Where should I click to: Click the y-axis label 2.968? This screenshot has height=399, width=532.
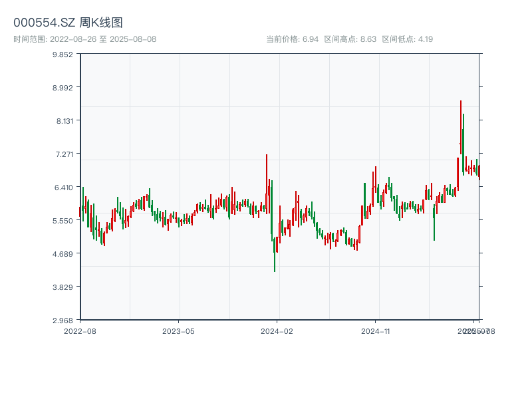pyautogui.click(x=63, y=321)
